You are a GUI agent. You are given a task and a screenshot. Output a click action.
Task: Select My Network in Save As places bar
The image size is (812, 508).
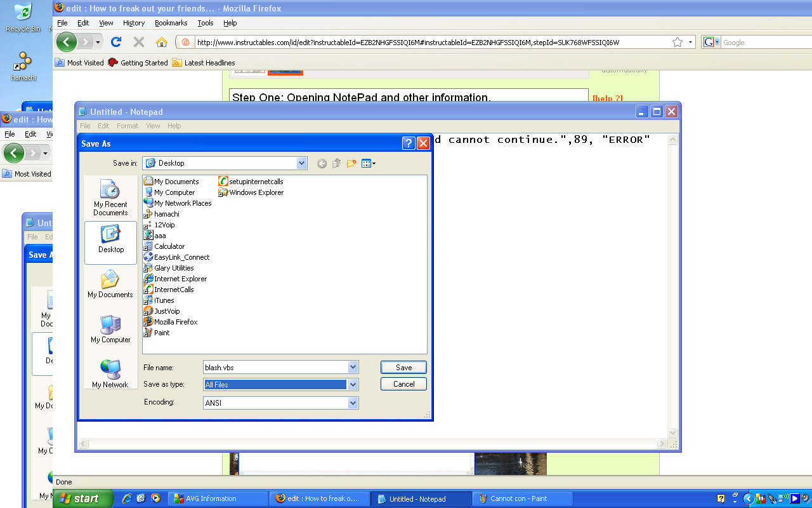click(110, 374)
